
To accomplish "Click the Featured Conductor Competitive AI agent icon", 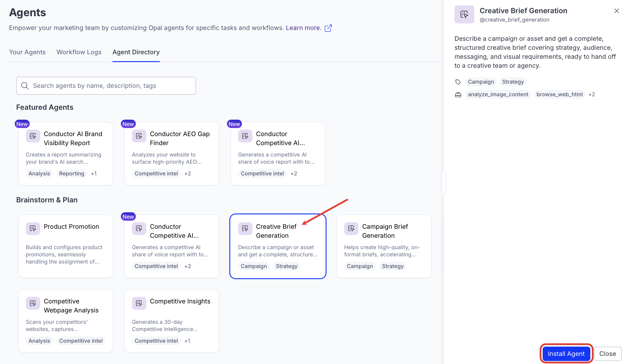I will (x=245, y=136).
